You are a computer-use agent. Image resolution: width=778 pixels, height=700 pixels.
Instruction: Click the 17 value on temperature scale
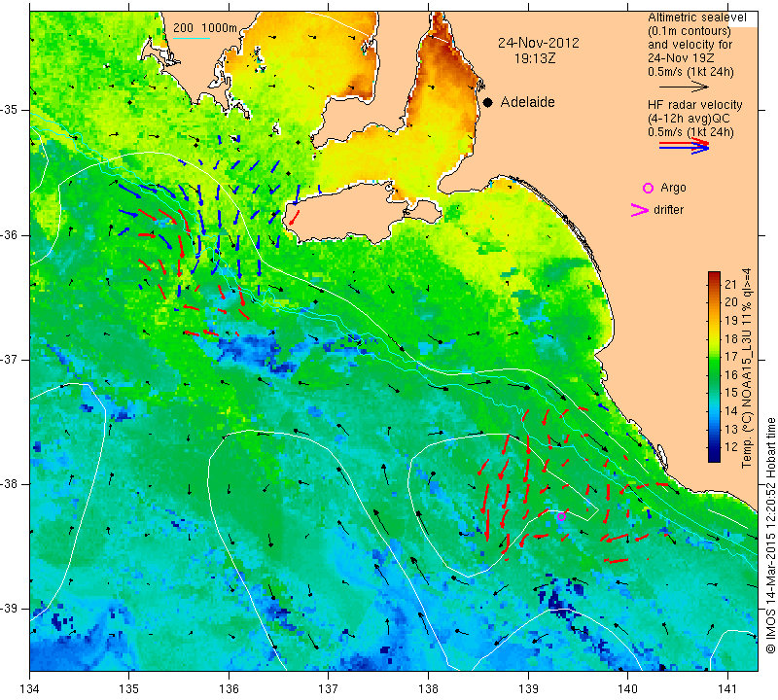tap(731, 357)
